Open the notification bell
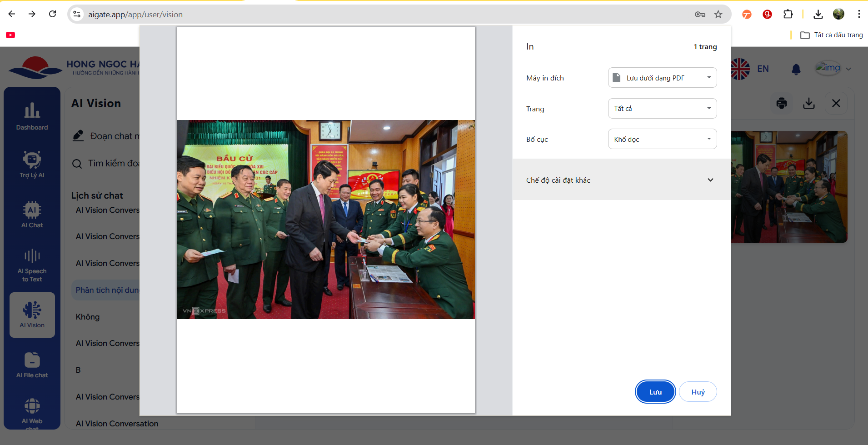The image size is (868, 445). click(x=796, y=69)
